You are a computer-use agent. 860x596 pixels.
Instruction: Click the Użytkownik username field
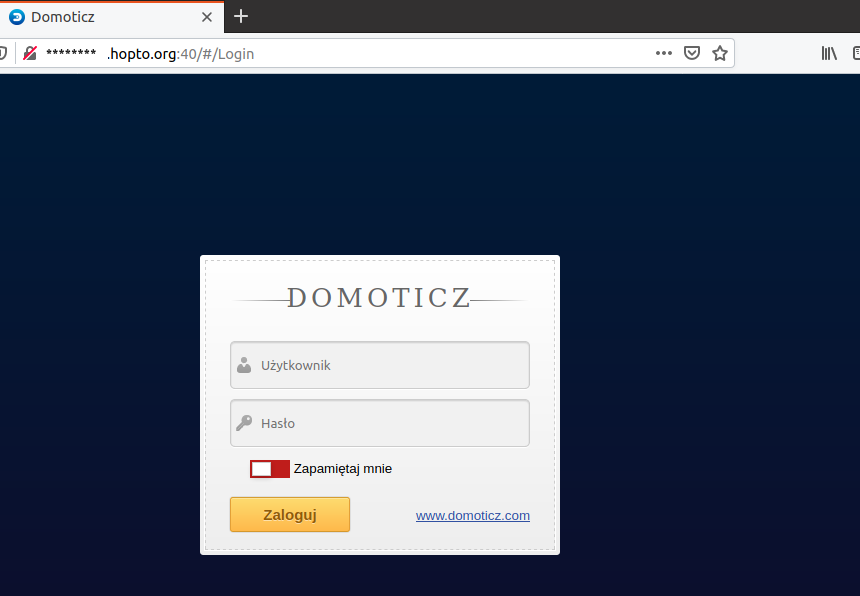coord(380,365)
